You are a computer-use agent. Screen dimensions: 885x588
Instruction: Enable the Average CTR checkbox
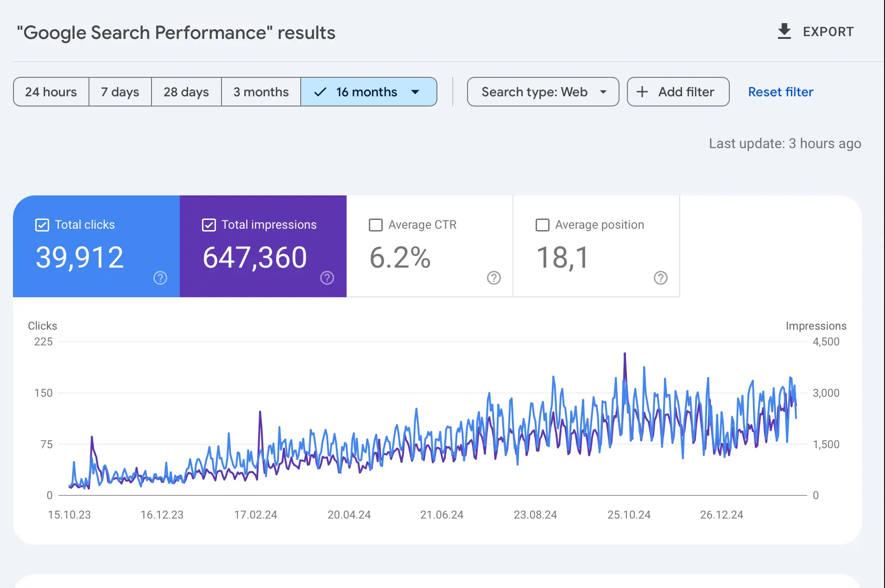click(376, 225)
